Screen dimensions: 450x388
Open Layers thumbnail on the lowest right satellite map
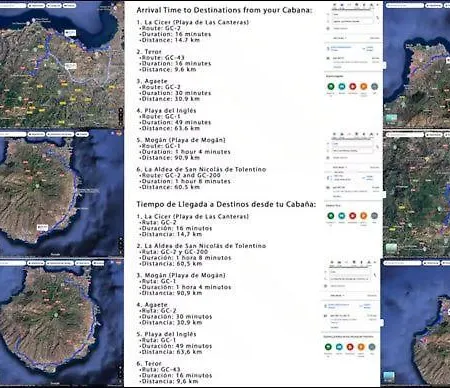(389, 377)
